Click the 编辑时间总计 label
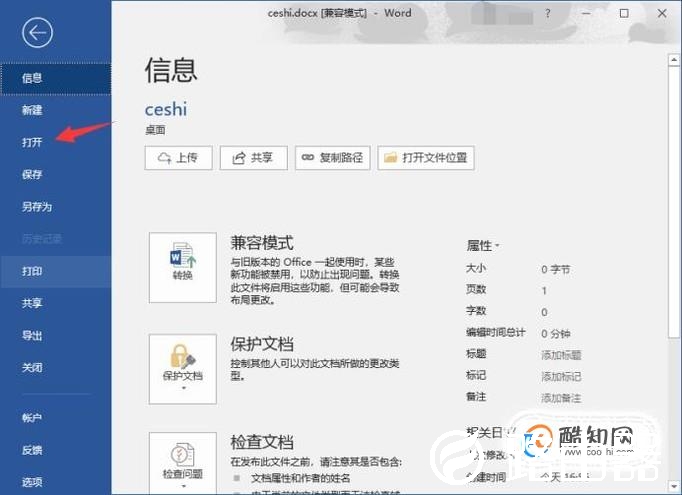682x495 pixels. [x=496, y=333]
